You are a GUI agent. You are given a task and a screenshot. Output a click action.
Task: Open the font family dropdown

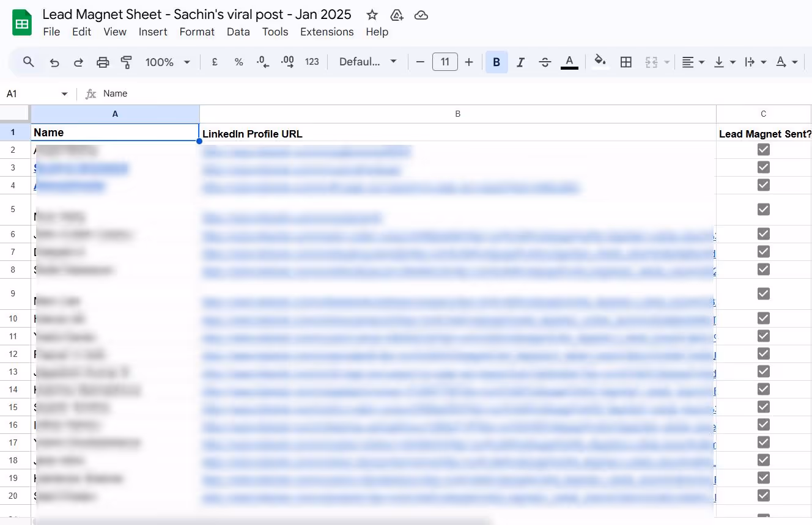tap(367, 62)
